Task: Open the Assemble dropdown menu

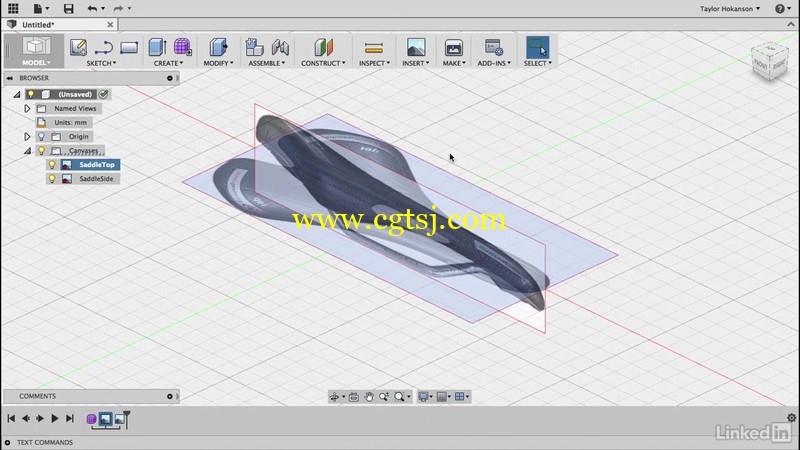Action: point(267,63)
